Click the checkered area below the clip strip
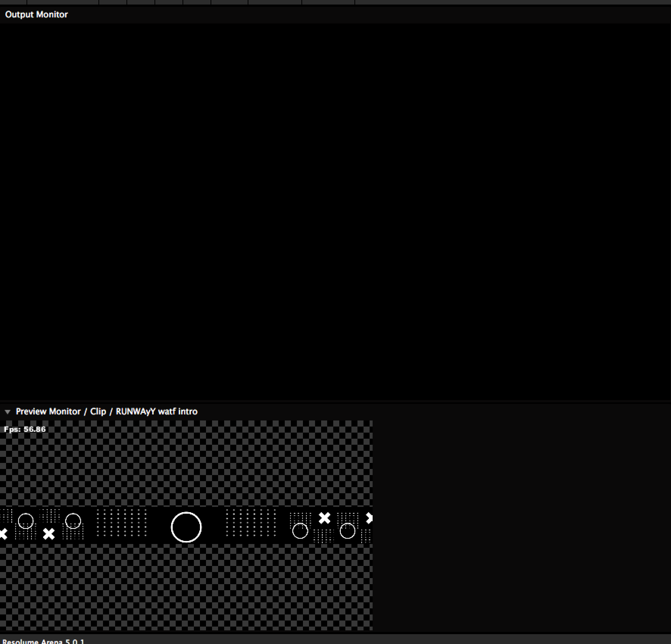The height and width of the screenshot is (644, 671). pos(186,587)
